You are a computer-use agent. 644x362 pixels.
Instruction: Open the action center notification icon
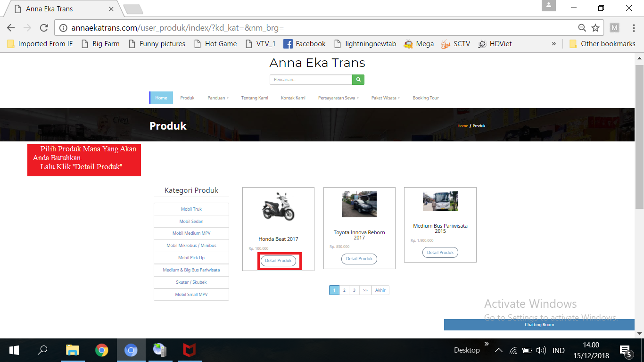click(626, 351)
